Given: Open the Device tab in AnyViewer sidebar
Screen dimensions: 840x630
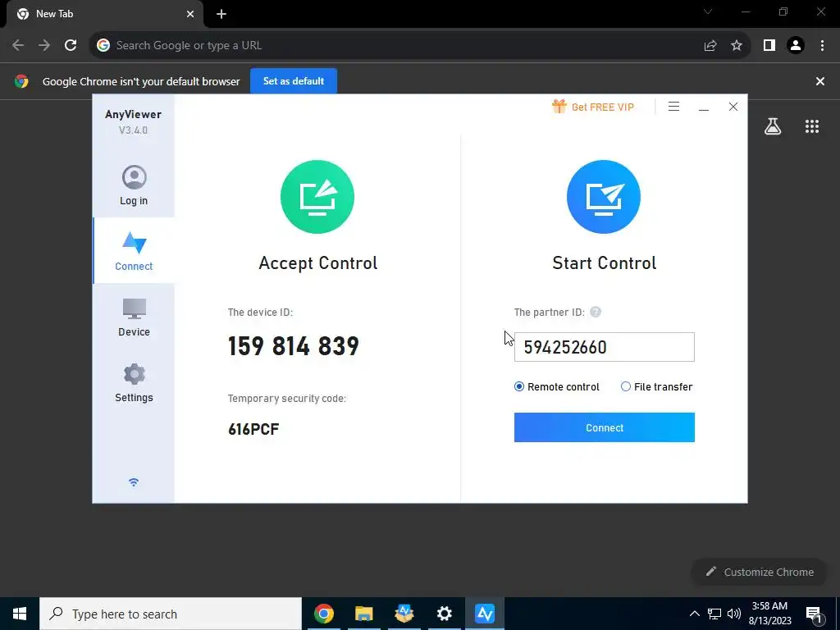Looking at the screenshot, I should 134,317.
